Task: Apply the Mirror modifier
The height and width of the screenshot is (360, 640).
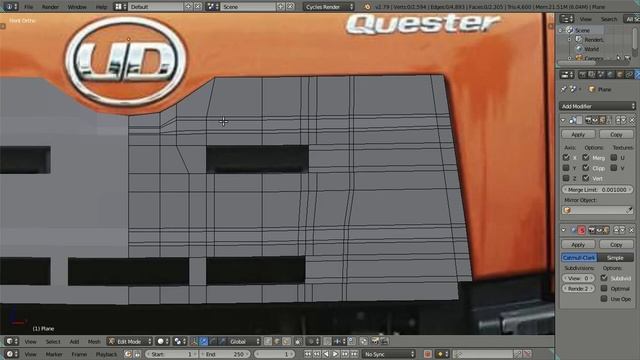Action: coord(578,134)
